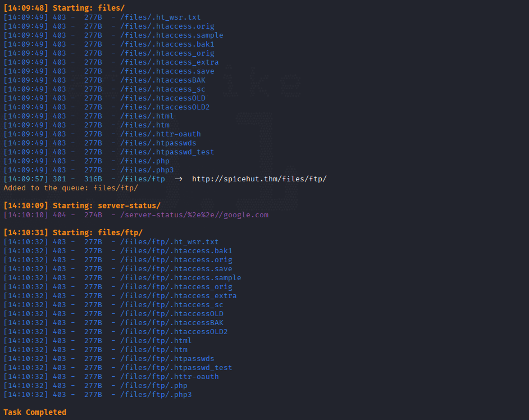Click the path "/files/.htaccess.bak1"
Screen dimensions: 529x420
click(167, 44)
